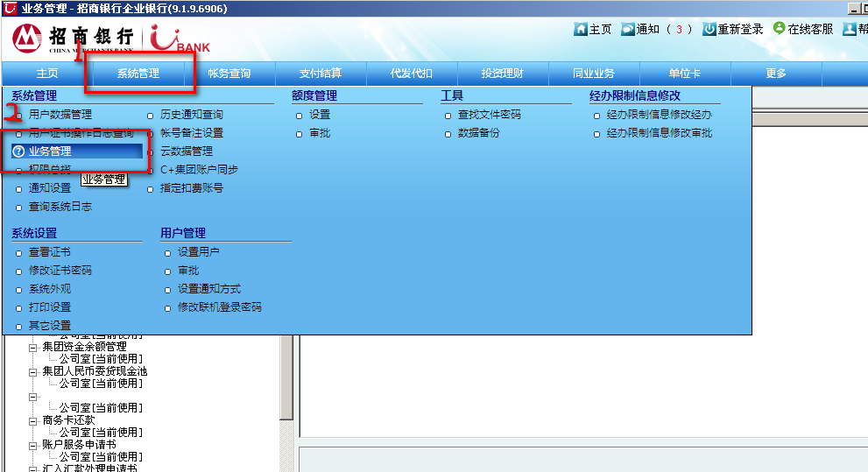
Task: Click the iBANK logo in header
Action: pos(180,40)
